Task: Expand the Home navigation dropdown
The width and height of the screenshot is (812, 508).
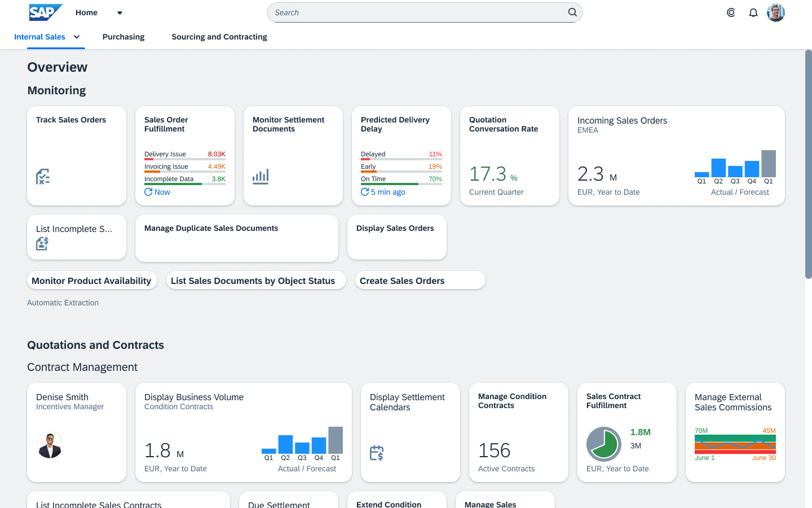Action: [119, 12]
